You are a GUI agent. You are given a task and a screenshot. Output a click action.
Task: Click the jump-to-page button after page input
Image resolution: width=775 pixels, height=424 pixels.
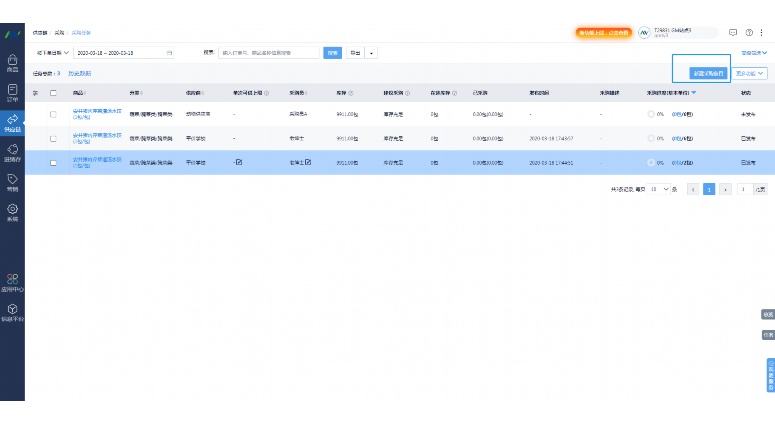[x=760, y=189]
